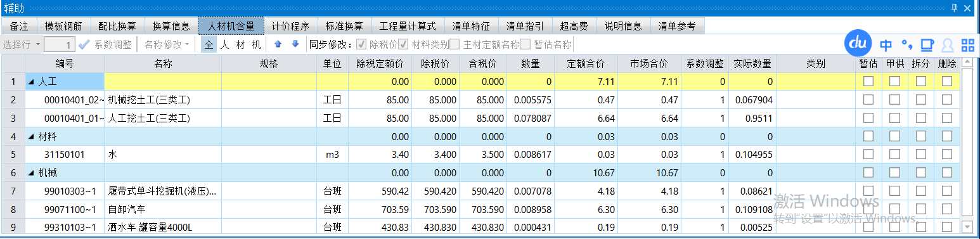Click the 编号 column header

click(65, 63)
